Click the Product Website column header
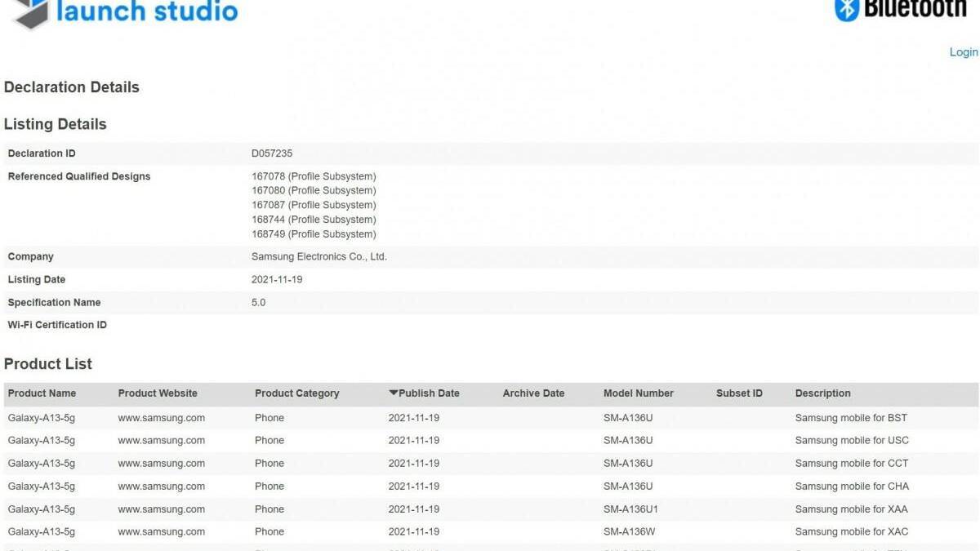Screen dimensions: 980x551 tap(158, 393)
